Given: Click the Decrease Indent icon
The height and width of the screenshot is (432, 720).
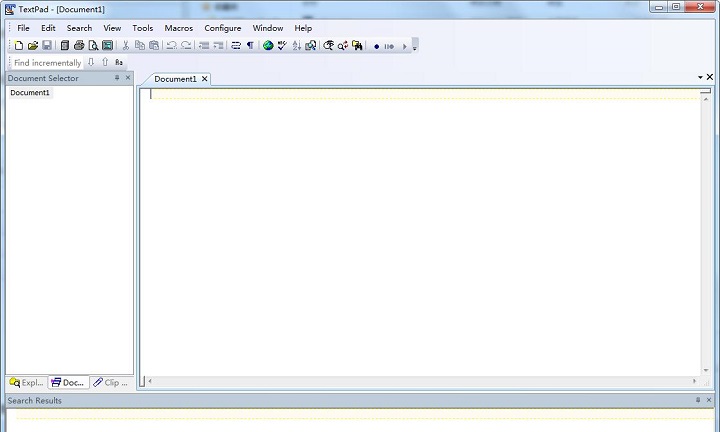Looking at the screenshot, I should pyautogui.click(x=204, y=45).
